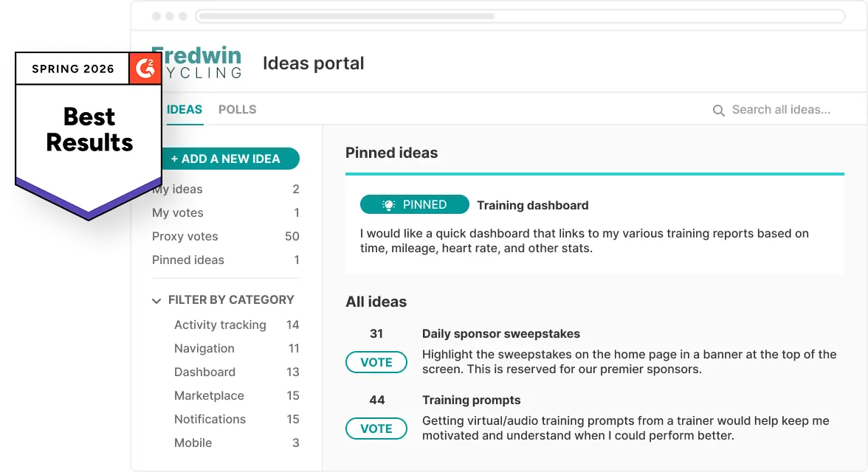Image resolution: width=868 pixels, height=472 pixels.
Task: Vote for Daily sponsor sweepstakes idea
Action: [376, 362]
